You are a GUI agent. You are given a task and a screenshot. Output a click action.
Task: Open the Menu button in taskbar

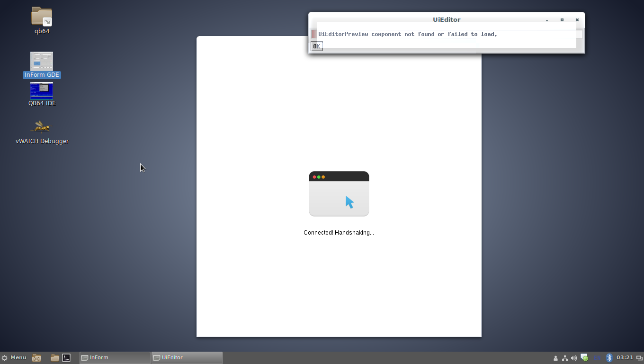point(14,358)
